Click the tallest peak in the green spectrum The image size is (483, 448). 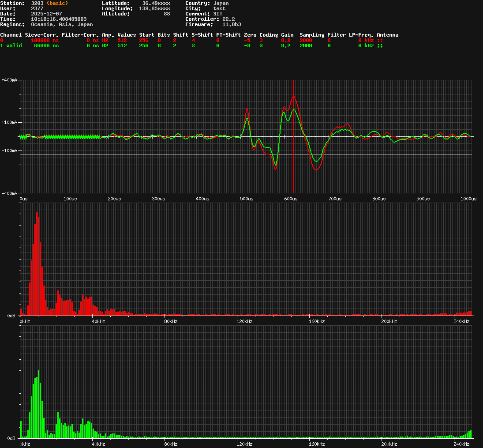tap(38, 372)
